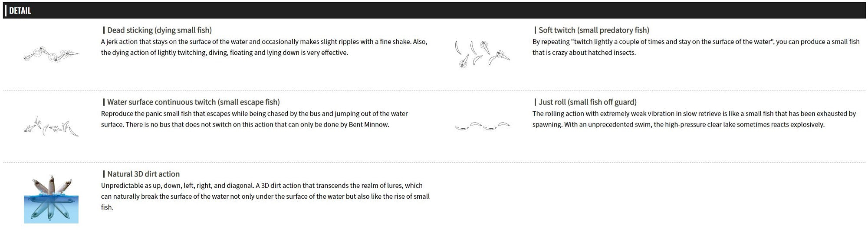
Task: Click the words "Bent Minnow" in the text
Action: 368,124
